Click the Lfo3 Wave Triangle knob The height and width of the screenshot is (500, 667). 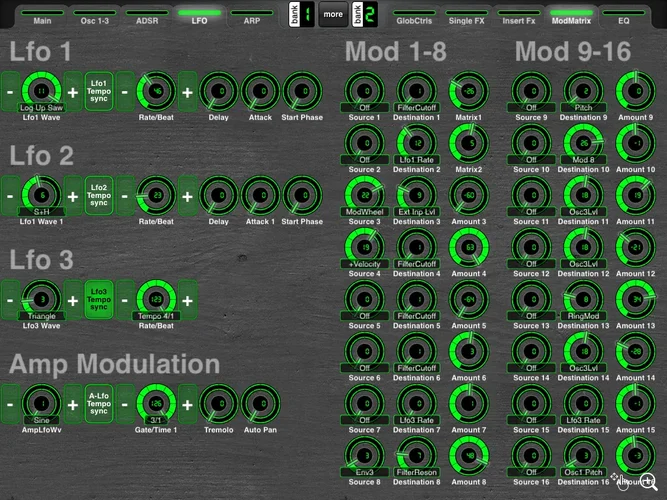pos(39,299)
